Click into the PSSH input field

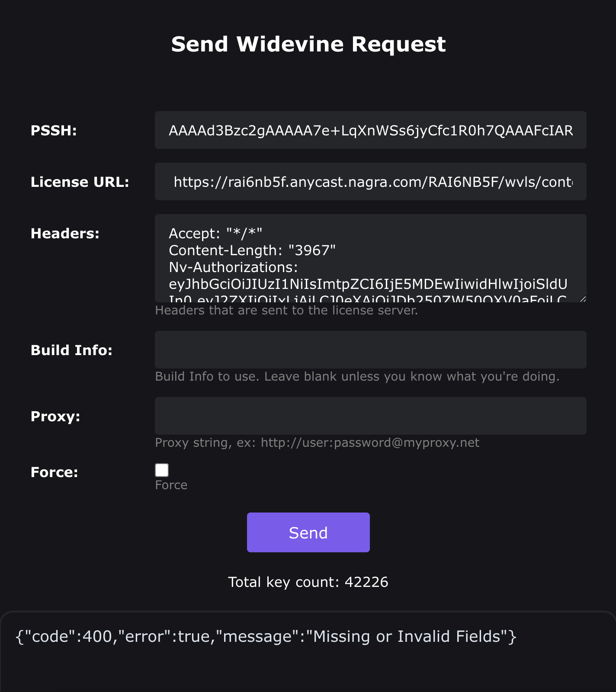point(370,130)
